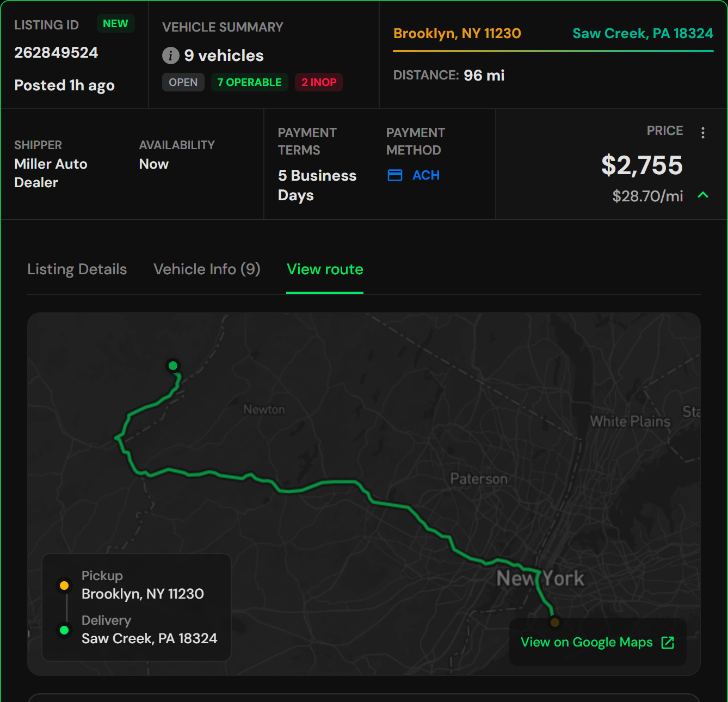
Task: Click the $28.70/mi rate
Action: (x=647, y=196)
